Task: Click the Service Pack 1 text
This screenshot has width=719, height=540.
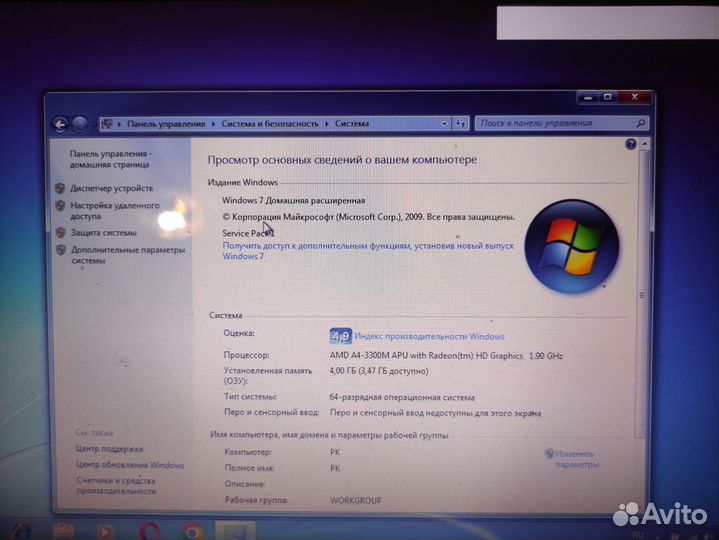Action: (x=249, y=233)
